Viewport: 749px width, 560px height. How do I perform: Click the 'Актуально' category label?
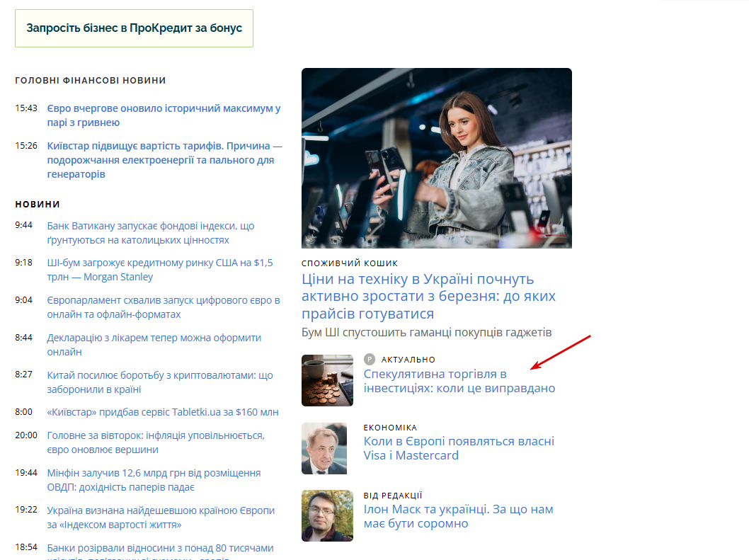(408, 360)
